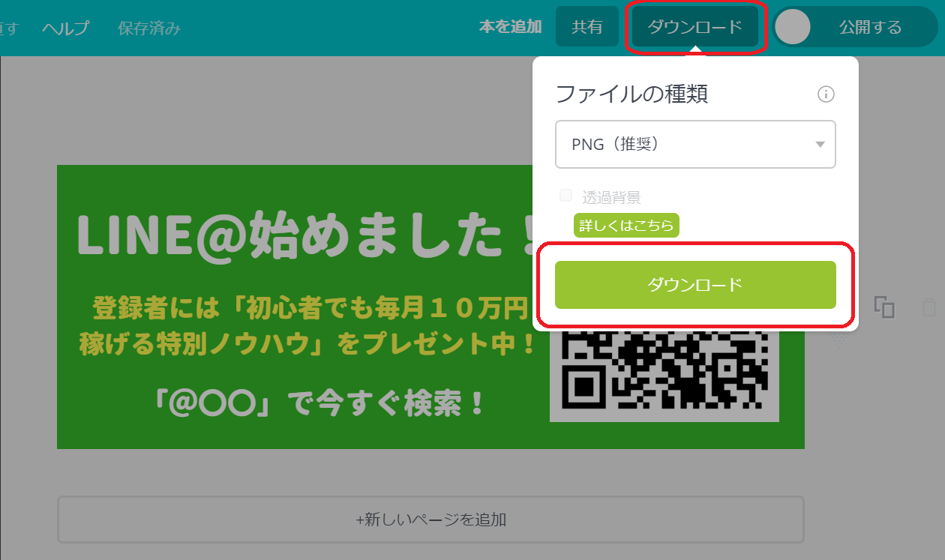Click +新しいページを追加 button
Screen dimensions: 945x560
[x=430, y=519]
